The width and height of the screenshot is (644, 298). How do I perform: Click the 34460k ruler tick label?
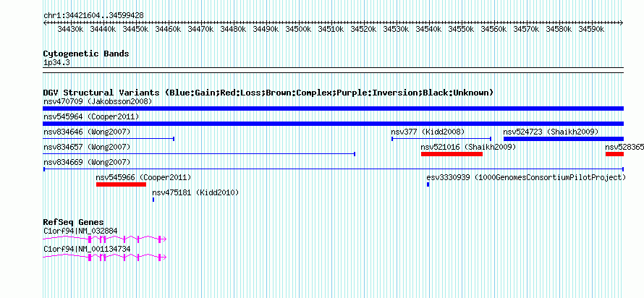click(169, 30)
